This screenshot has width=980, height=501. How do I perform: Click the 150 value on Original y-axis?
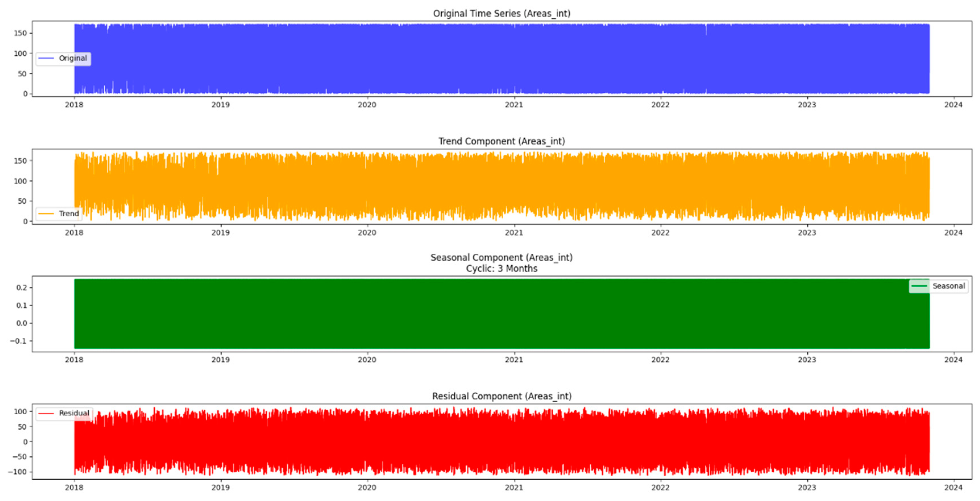(x=21, y=33)
